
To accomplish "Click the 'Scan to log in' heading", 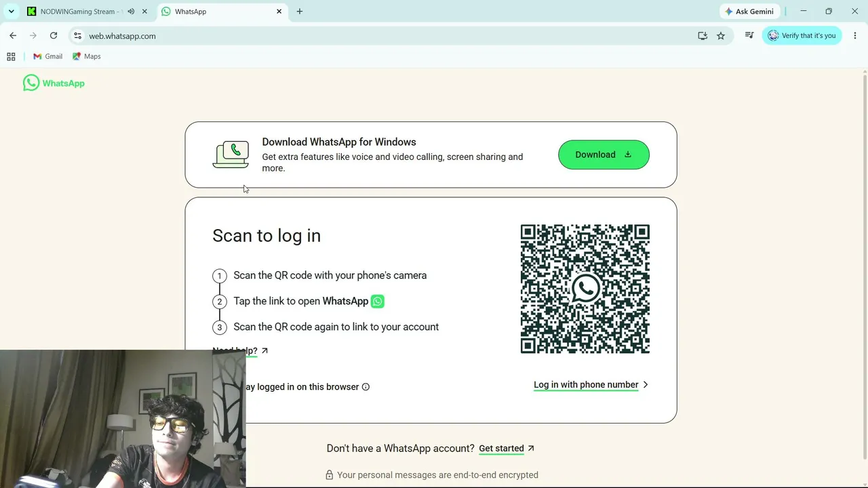I will [x=267, y=236].
